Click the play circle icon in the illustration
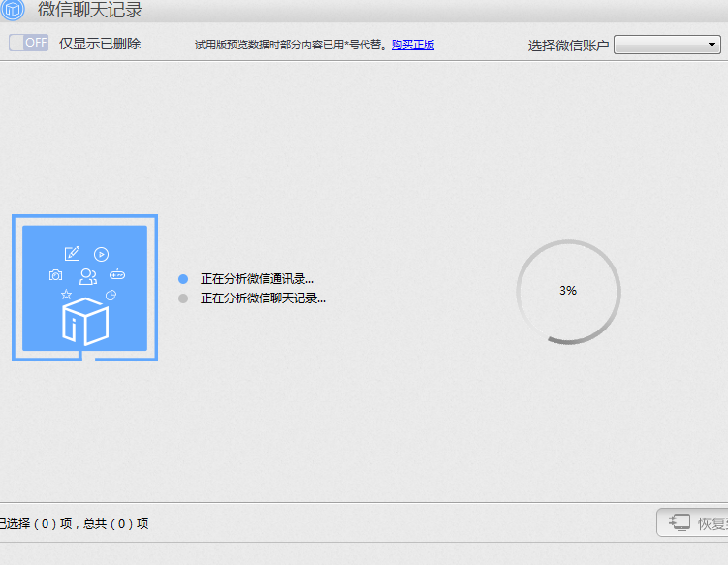The image size is (728, 565). tap(101, 255)
